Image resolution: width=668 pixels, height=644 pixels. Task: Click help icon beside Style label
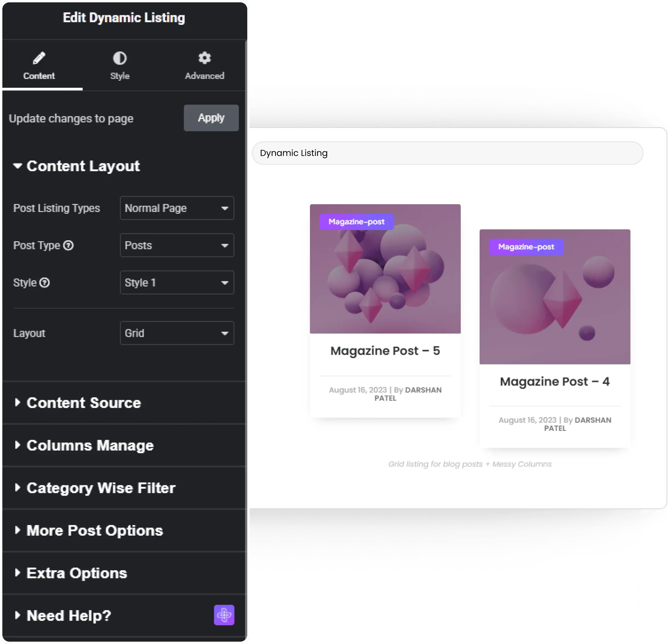tap(45, 283)
